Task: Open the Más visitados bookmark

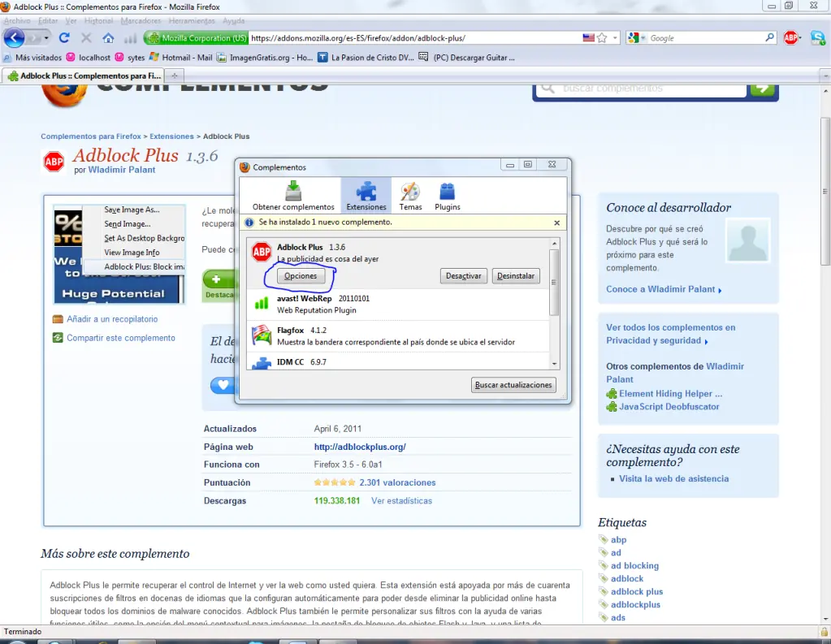Action: pyautogui.click(x=32, y=57)
